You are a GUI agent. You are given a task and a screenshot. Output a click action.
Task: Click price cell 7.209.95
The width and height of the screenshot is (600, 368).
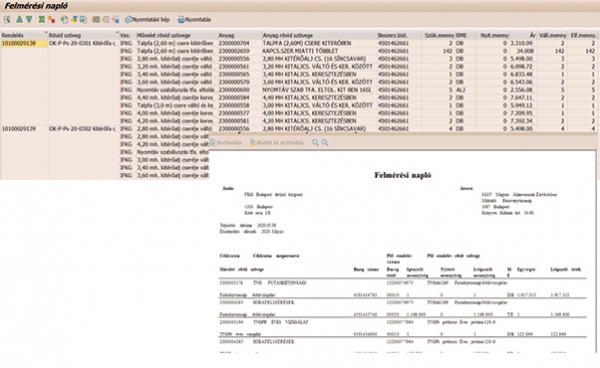point(523,113)
